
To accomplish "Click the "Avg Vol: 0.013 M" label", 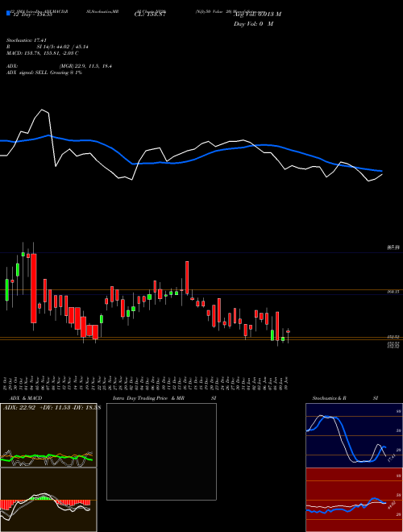I will click(257, 15).
